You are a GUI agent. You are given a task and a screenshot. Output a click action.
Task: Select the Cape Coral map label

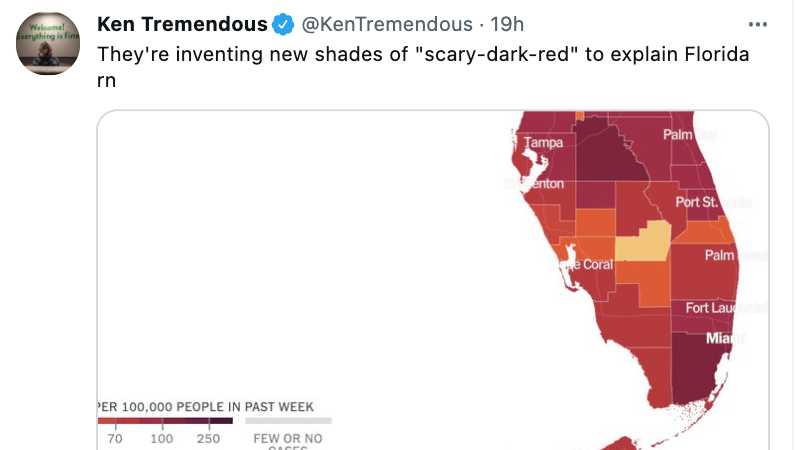583,264
